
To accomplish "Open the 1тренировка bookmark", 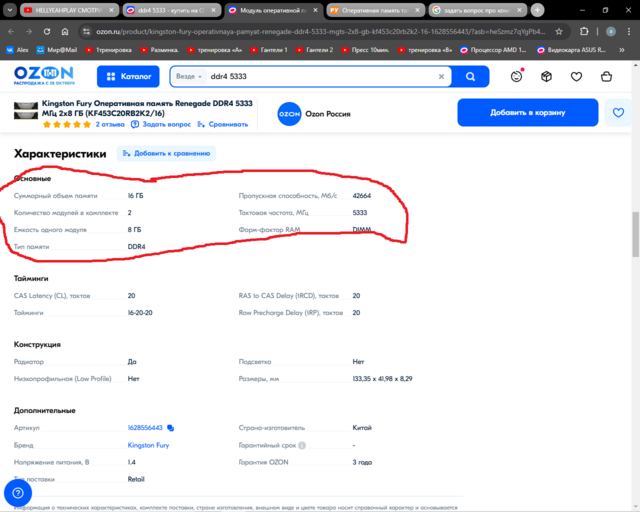I will [x=109, y=50].
